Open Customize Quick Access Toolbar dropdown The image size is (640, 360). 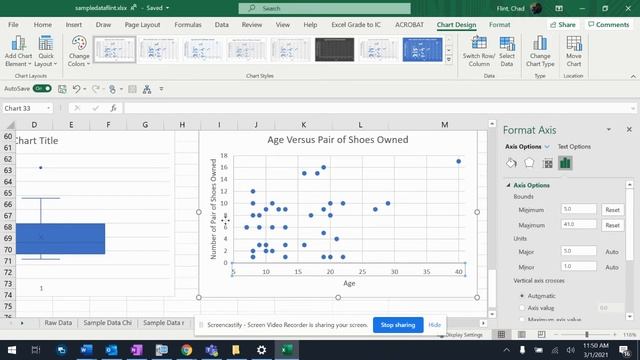pos(161,89)
